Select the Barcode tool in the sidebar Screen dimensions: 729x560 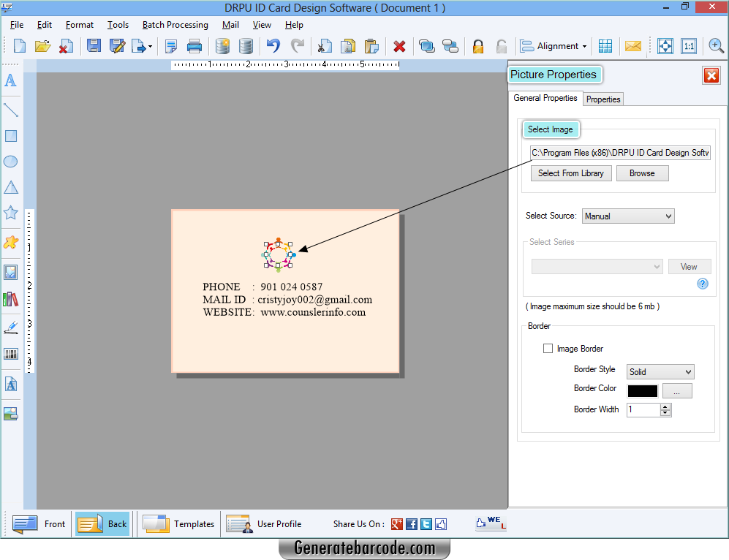10,354
